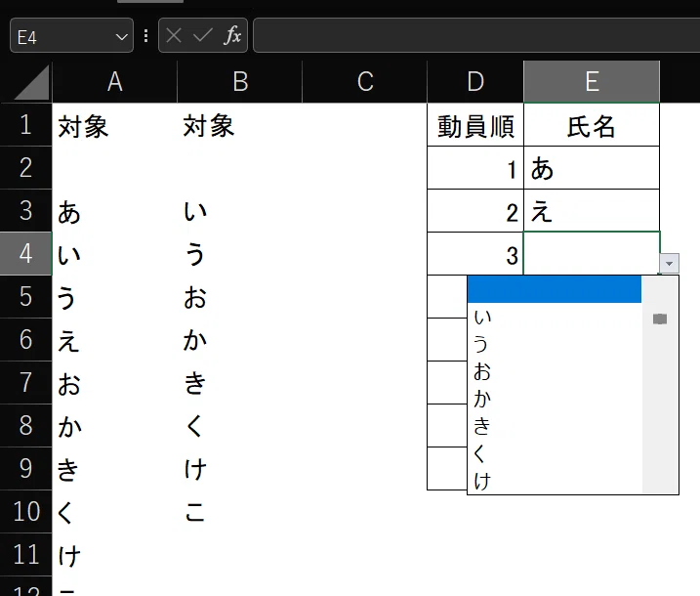Click cell B4 containing 'う'
This screenshot has height=596, width=700.
point(240,254)
